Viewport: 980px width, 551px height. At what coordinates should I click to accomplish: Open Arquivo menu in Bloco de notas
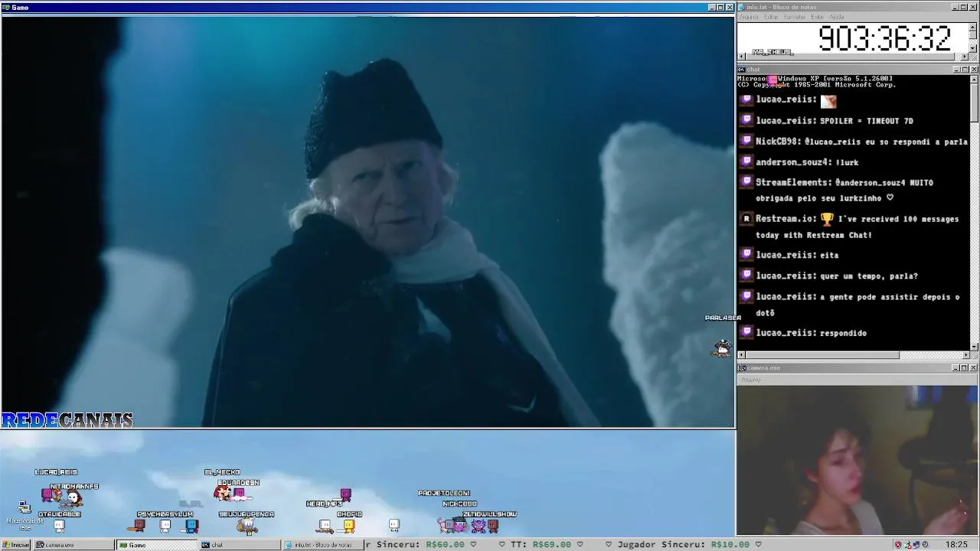click(748, 17)
